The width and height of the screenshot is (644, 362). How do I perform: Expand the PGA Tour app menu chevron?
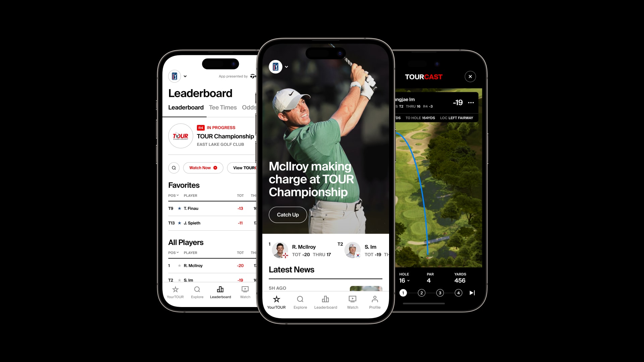click(287, 67)
